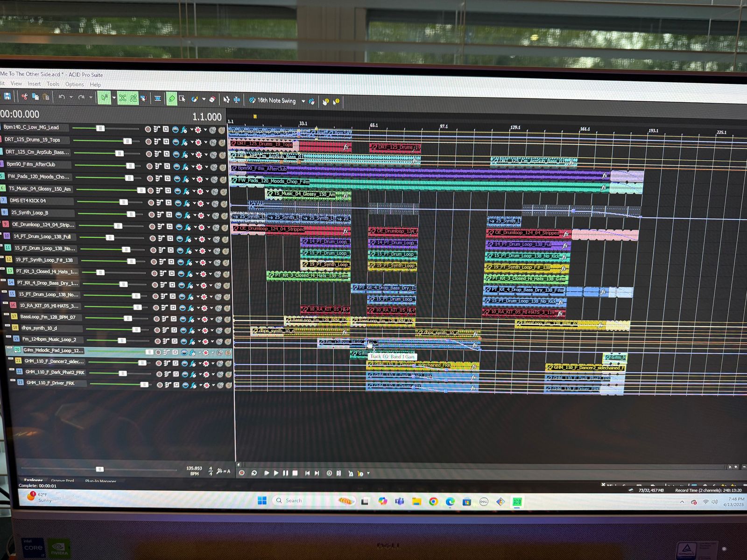Select the Paint tool in toolbar
Image resolution: width=747 pixels, height=560 pixels.
(194, 99)
